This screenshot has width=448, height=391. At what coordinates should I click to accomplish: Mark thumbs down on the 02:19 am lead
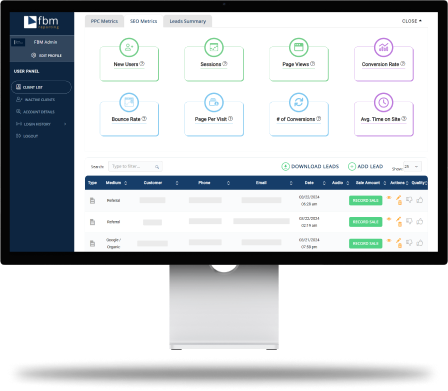pos(409,221)
